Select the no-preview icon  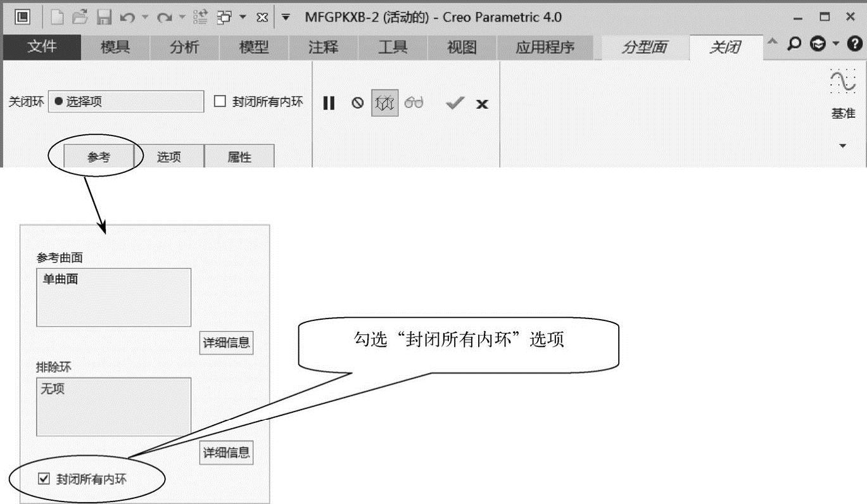click(x=358, y=103)
